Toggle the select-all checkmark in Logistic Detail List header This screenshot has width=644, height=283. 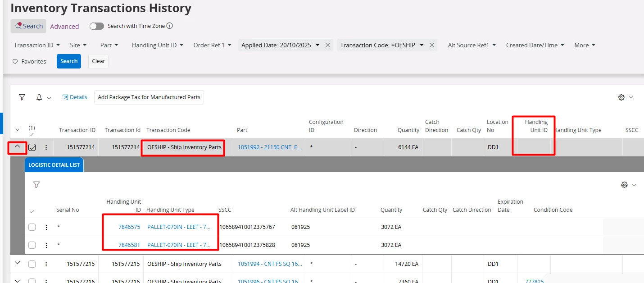coord(32,211)
